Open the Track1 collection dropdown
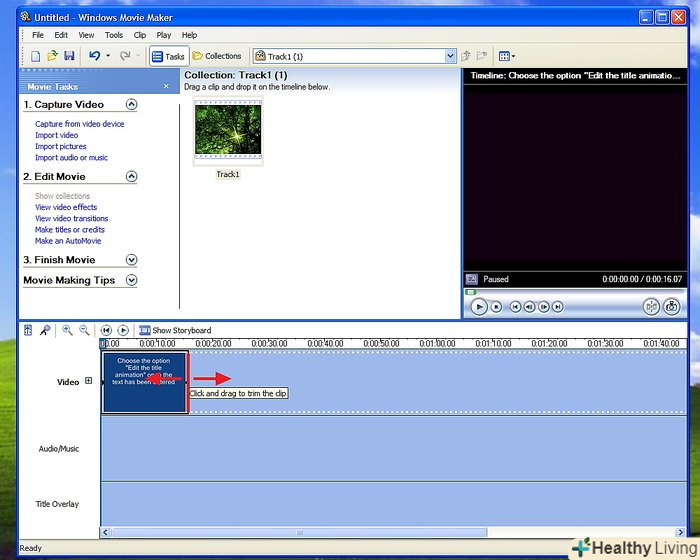 tap(450, 57)
